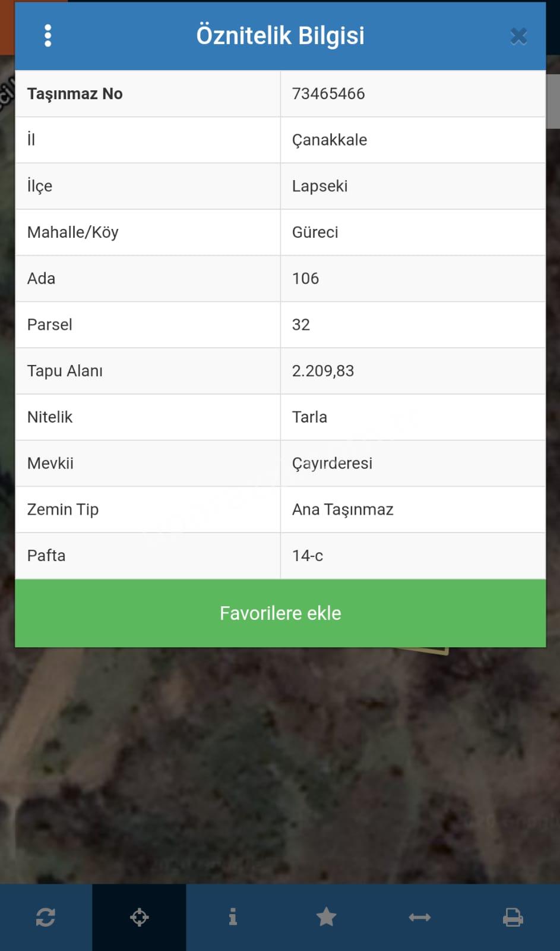The image size is (560, 951).
Task: Click the Ada value 106
Action: (x=305, y=279)
